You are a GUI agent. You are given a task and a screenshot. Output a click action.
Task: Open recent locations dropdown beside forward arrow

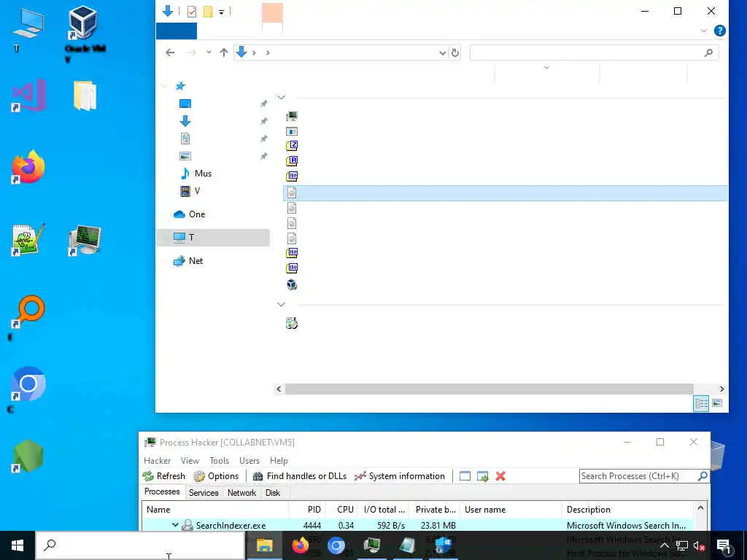click(209, 52)
